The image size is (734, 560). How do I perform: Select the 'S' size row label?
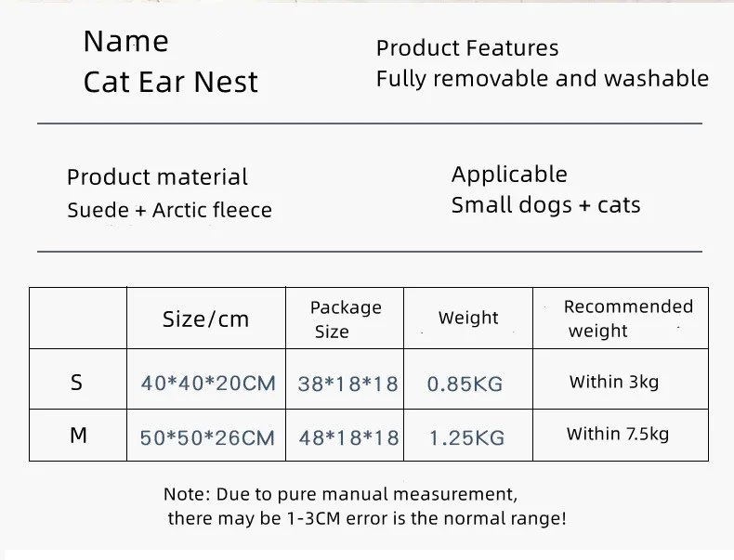77,382
